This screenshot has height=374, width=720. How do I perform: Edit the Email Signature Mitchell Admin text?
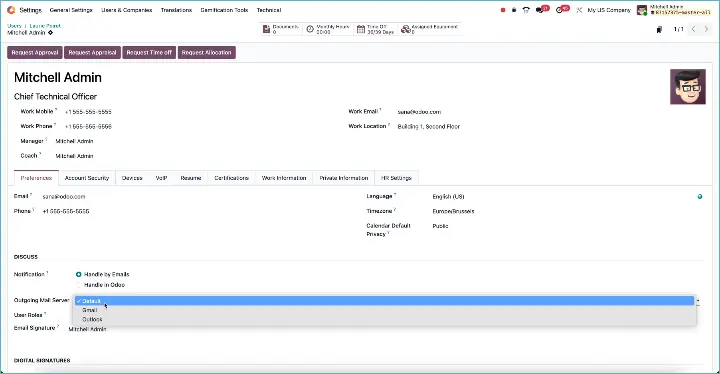coord(87,329)
